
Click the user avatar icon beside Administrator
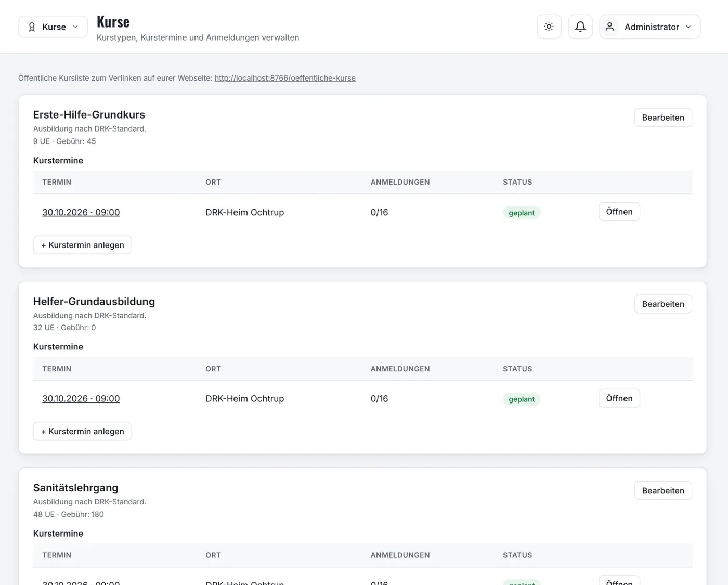coord(610,27)
